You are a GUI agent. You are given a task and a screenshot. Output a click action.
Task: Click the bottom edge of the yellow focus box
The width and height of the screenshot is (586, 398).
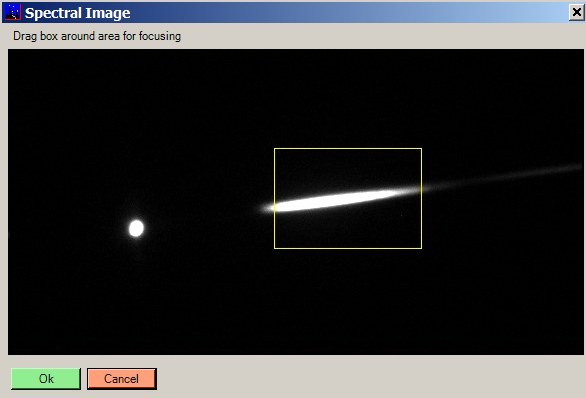tap(348, 248)
